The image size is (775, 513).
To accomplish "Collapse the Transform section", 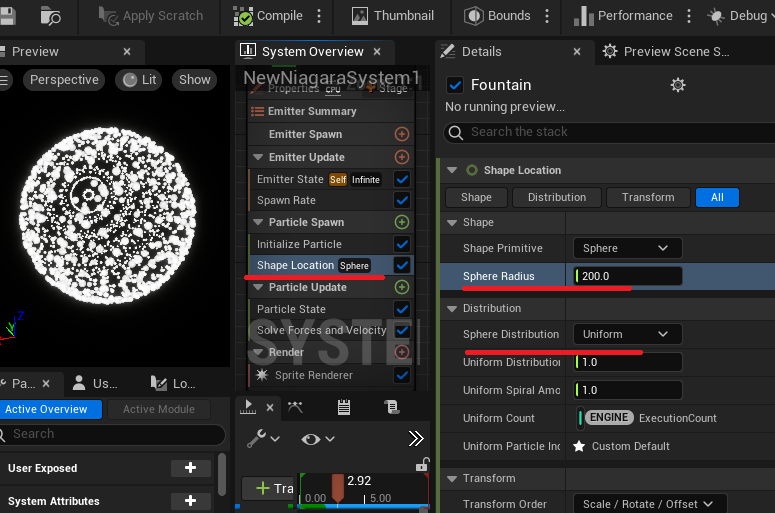I will (x=452, y=478).
